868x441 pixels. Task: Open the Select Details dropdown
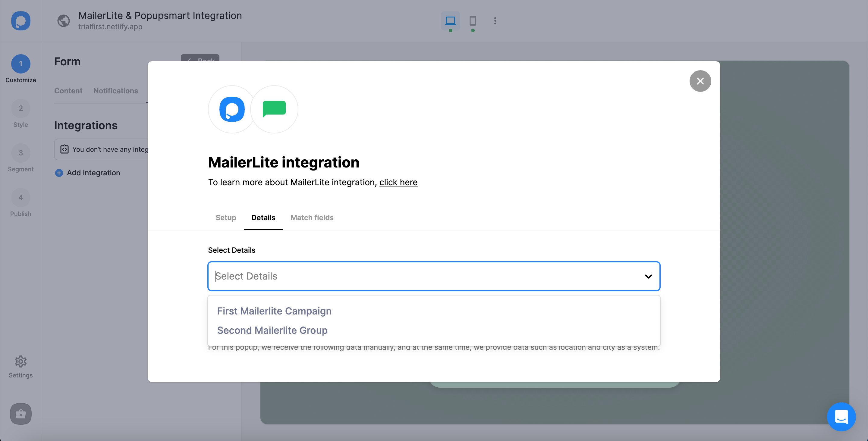(x=434, y=276)
